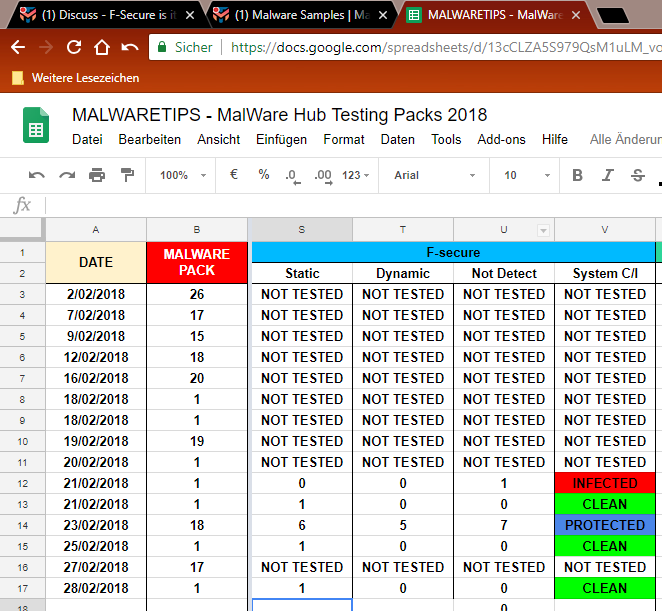Toggle strikethrough formatting
The width and height of the screenshot is (662, 611).
(637, 175)
